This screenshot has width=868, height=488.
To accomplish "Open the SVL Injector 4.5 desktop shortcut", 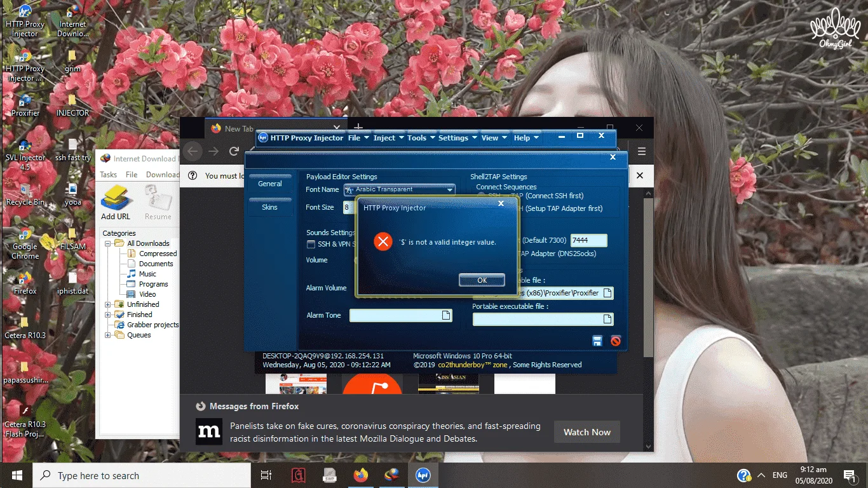I will pyautogui.click(x=25, y=154).
